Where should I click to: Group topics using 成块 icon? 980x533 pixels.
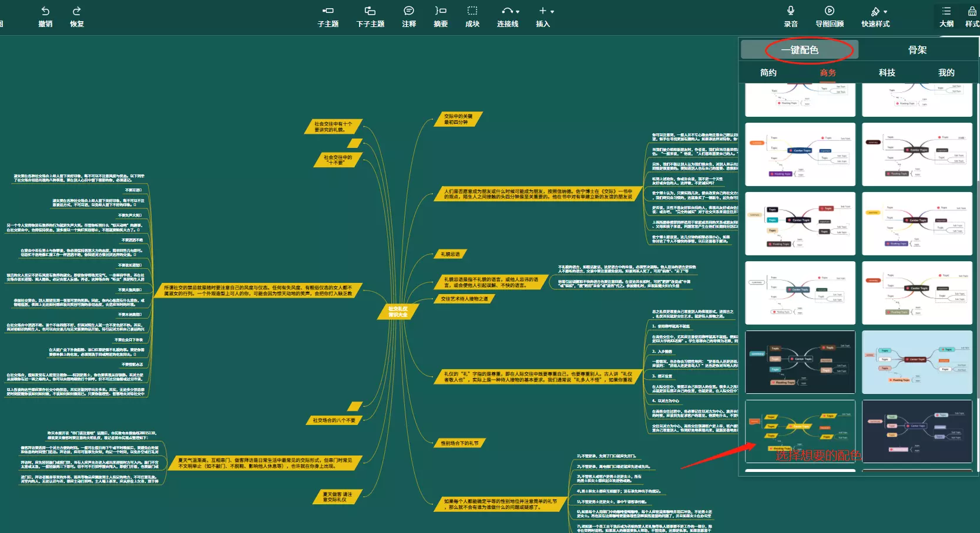pyautogui.click(x=472, y=11)
